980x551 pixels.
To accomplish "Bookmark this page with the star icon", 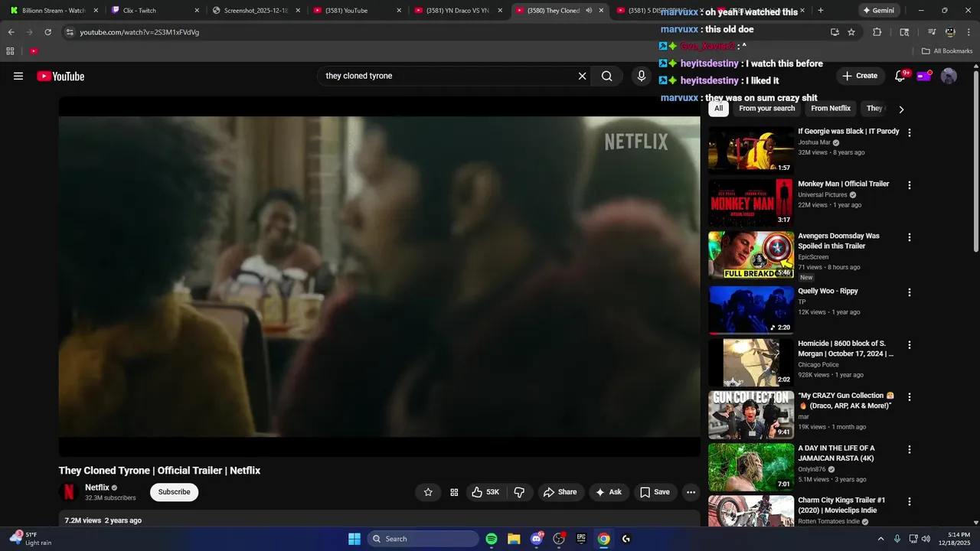I will [x=851, y=32].
